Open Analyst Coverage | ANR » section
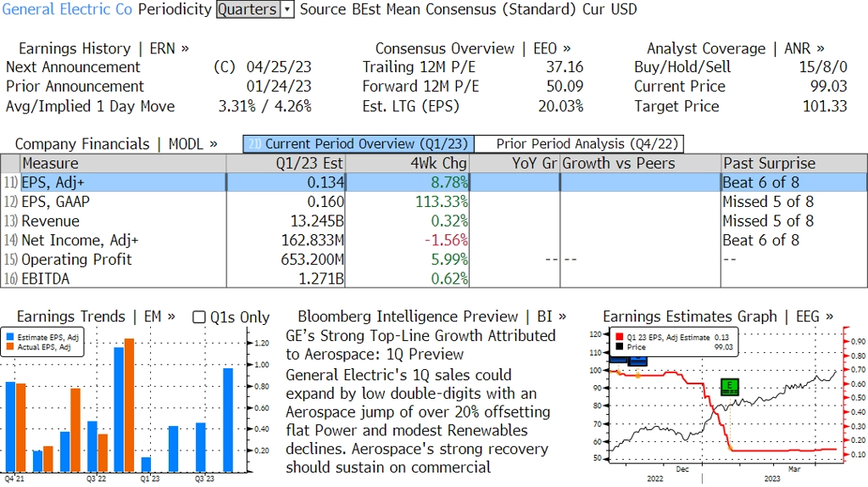The height and width of the screenshot is (487, 868). [735, 48]
